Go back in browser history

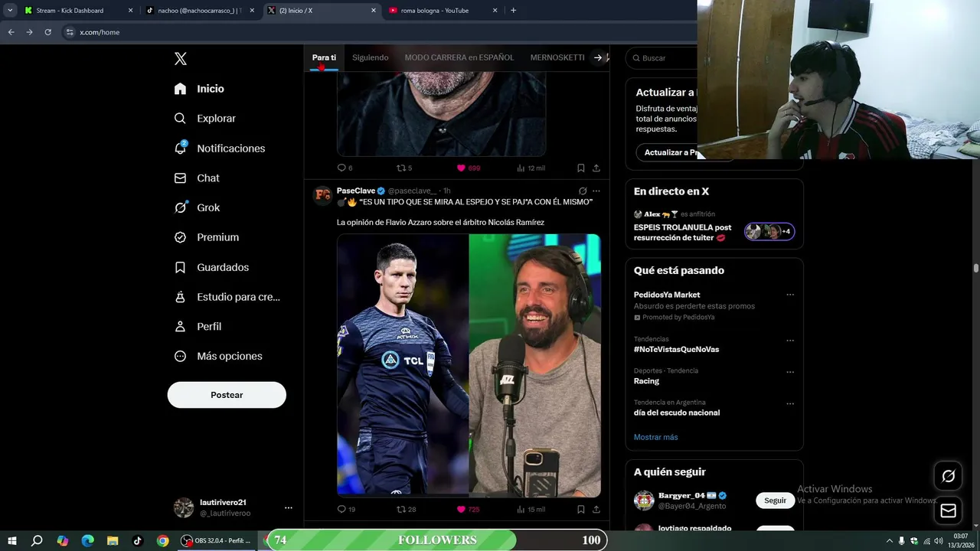[x=11, y=32]
